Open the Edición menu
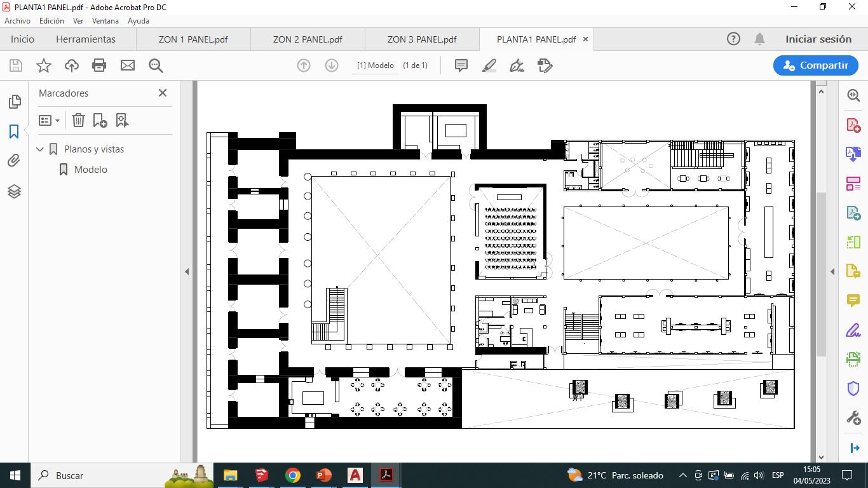The image size is (868, 488). 51,21
